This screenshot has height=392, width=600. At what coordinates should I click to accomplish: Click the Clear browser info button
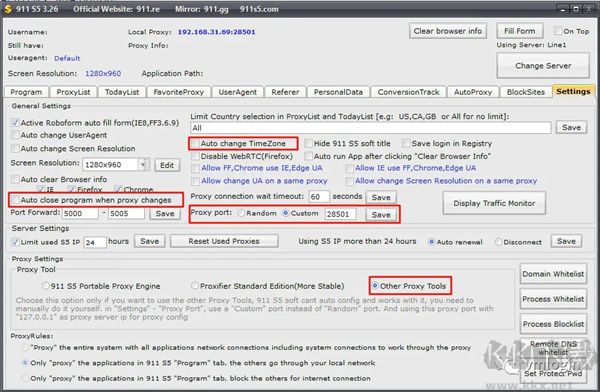(448, 31)
